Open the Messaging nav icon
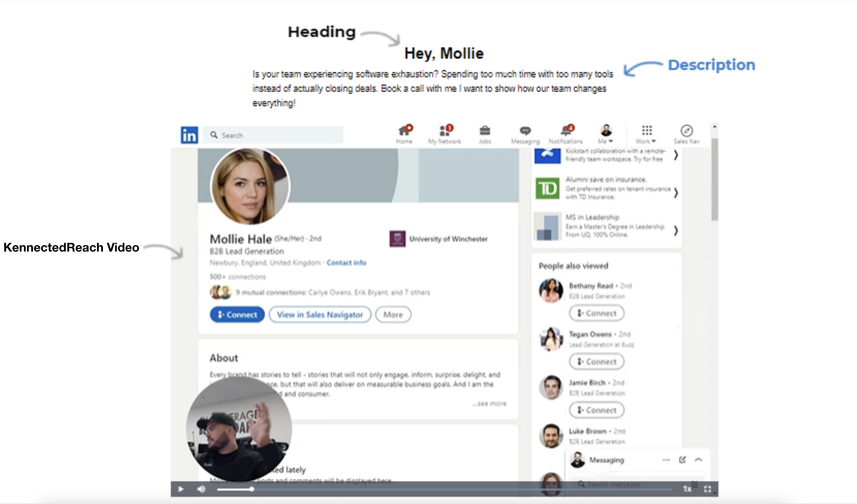 [525, 134]
